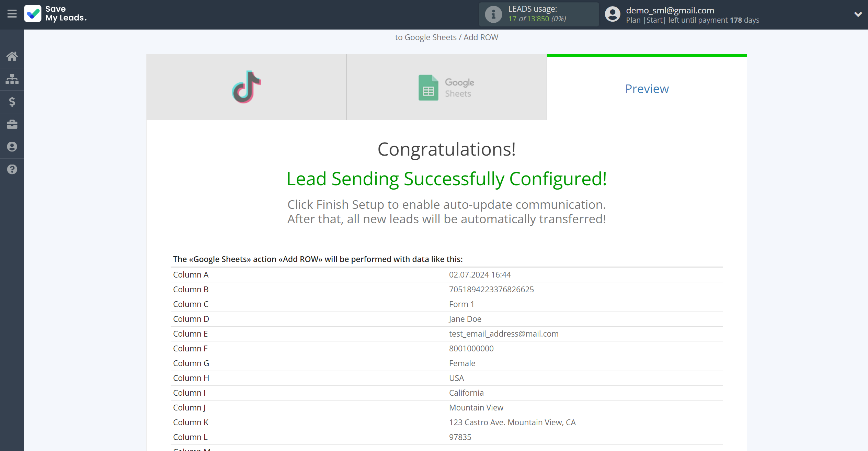Click the Column J label
Viewport: 868px width, 451px height.
[x=189, y=407]
